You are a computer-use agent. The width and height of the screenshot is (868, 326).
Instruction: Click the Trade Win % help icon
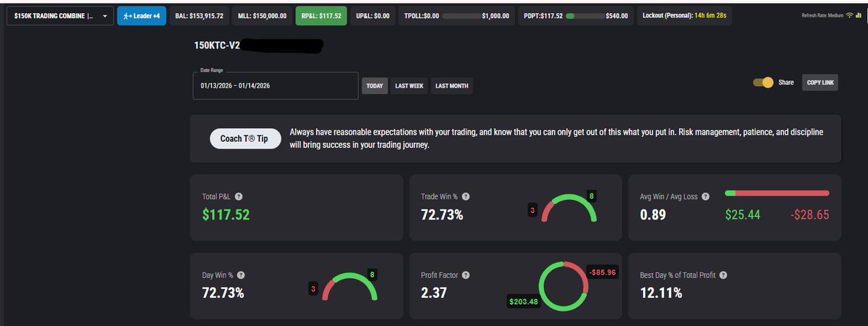click(x=467, y=196)
